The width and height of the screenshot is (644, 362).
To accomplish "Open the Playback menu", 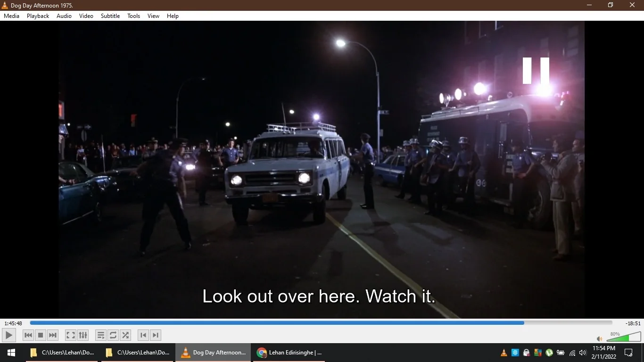I will (38, 16).
